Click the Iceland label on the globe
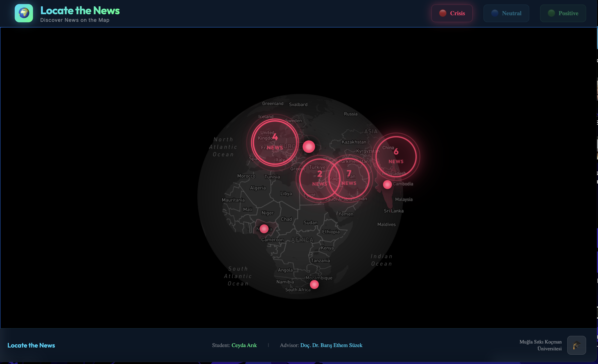The image size is (598, 364). [266, 117]
